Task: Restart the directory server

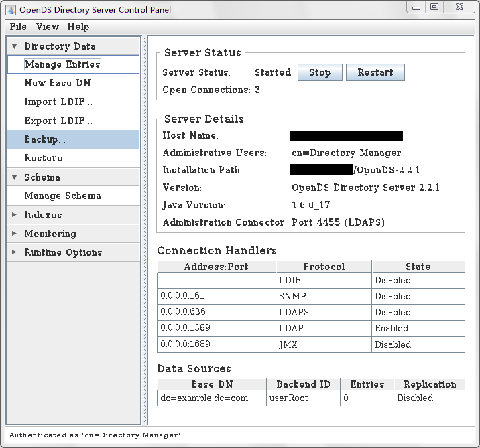Action: click(375, 72)
